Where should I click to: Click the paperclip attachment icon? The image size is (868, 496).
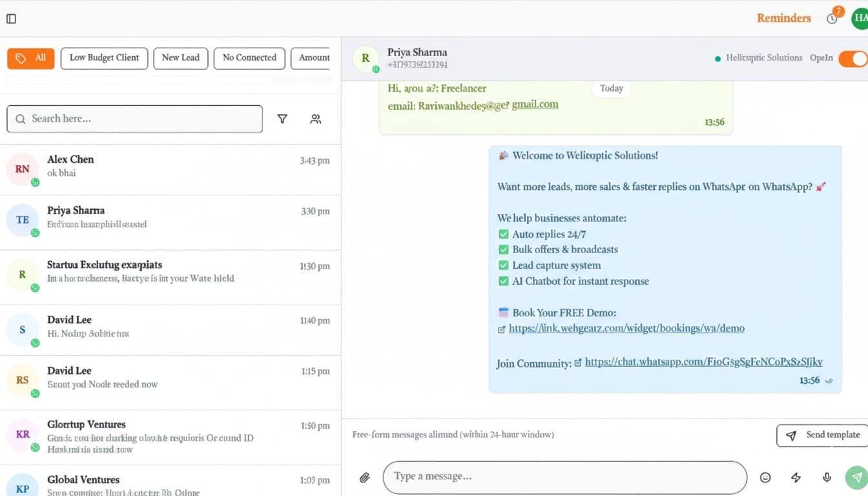coord(365,478)
